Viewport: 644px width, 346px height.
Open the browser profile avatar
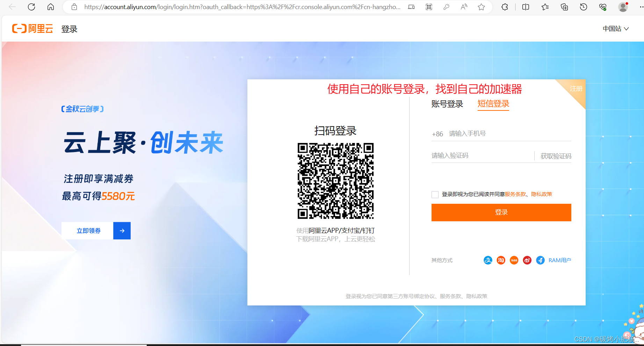pyautogui.click(x=623, y=7)
